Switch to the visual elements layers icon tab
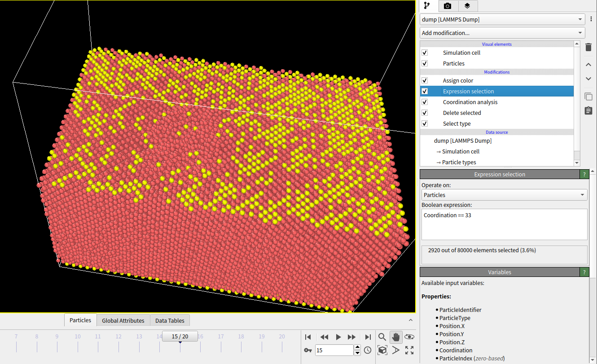Image resolution: width=597 pixels, height=364 pixels. [x=467, y=6]
